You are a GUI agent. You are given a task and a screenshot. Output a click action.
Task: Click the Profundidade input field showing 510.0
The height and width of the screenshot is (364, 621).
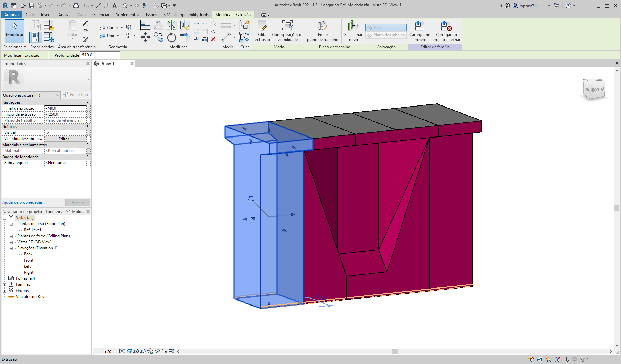100,55
